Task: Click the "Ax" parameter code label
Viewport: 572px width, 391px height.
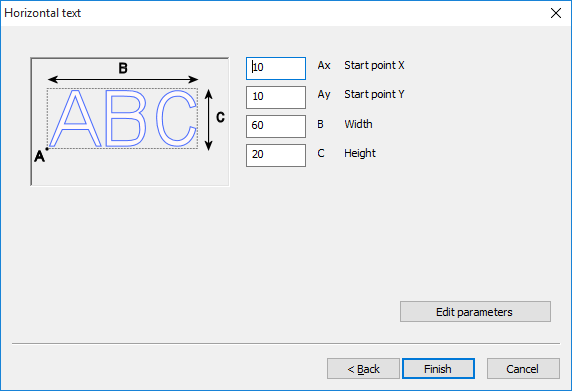Action: pos(324,65)
